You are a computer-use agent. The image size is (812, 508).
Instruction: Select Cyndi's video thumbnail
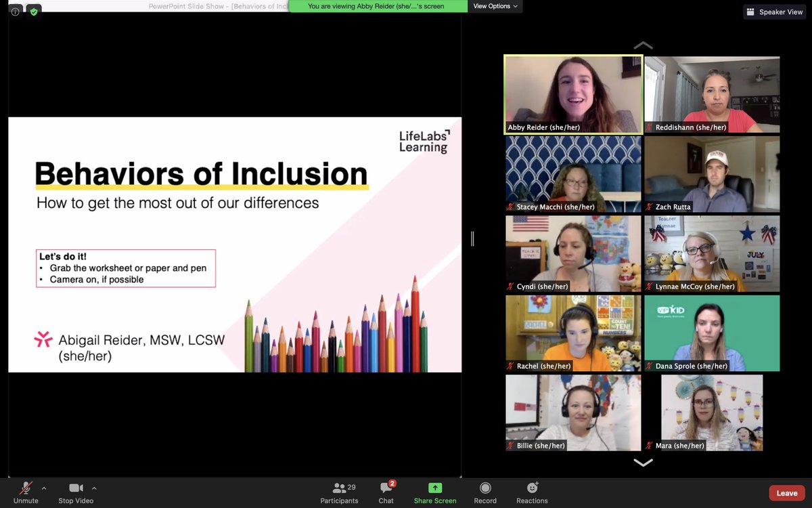(573, 253)
